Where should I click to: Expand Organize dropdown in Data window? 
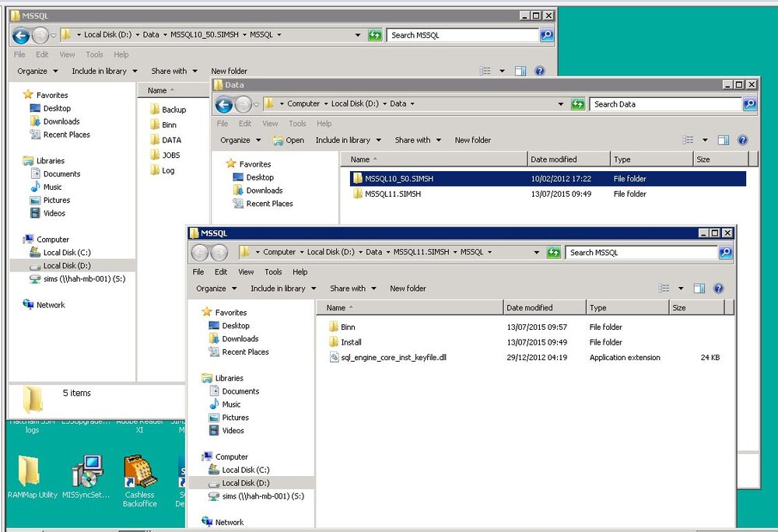[x=240, y=140]
